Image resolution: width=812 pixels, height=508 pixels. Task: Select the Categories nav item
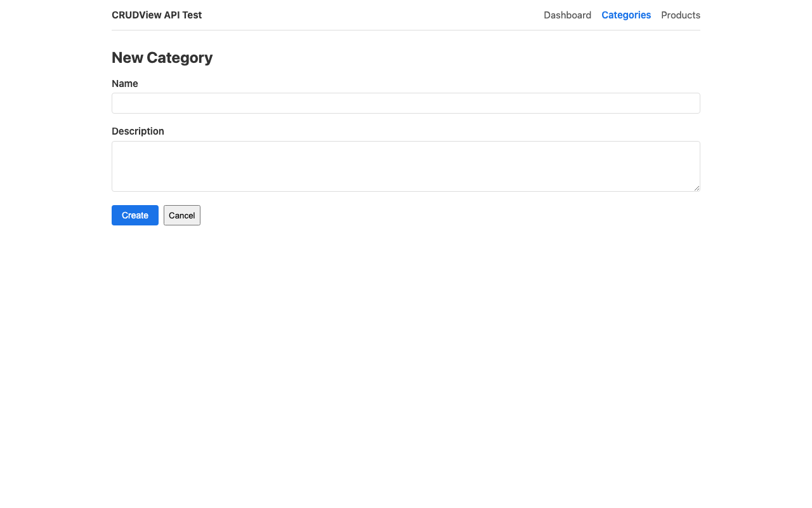tap(626, 15)
